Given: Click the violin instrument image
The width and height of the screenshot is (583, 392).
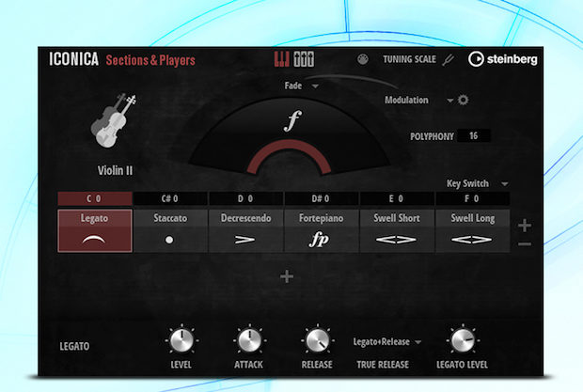Looking at the screenshot, I should tap(114, 120).
